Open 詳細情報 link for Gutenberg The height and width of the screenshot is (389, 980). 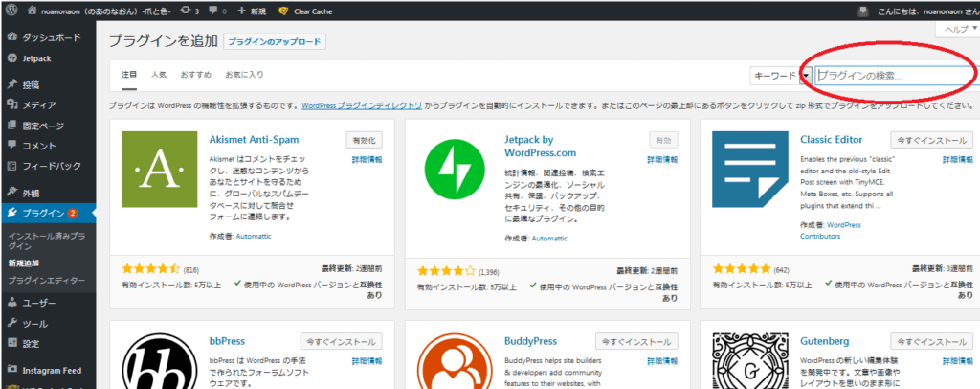coord(957,361)
